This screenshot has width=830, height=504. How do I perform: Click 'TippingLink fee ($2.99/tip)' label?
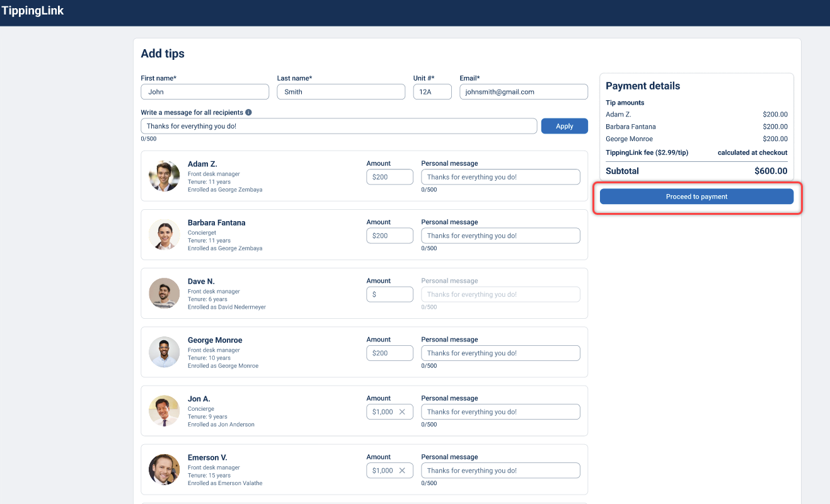[647, 152]
